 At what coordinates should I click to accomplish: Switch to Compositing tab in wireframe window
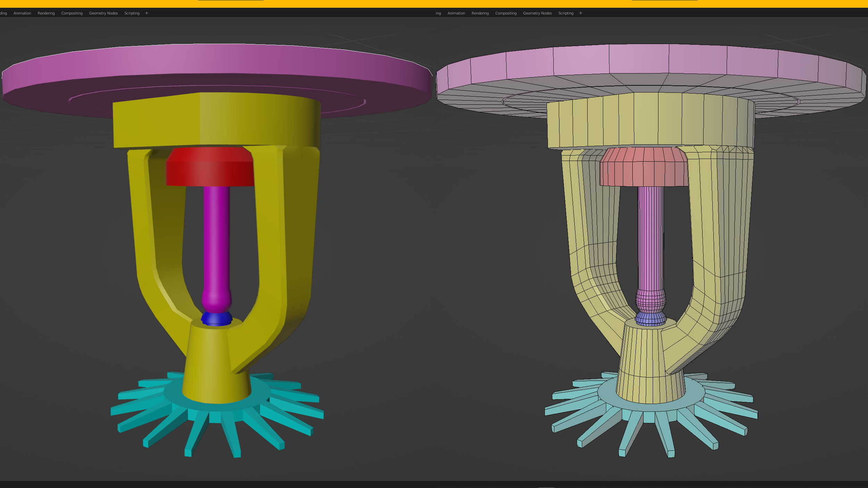[x=506, y=13]
